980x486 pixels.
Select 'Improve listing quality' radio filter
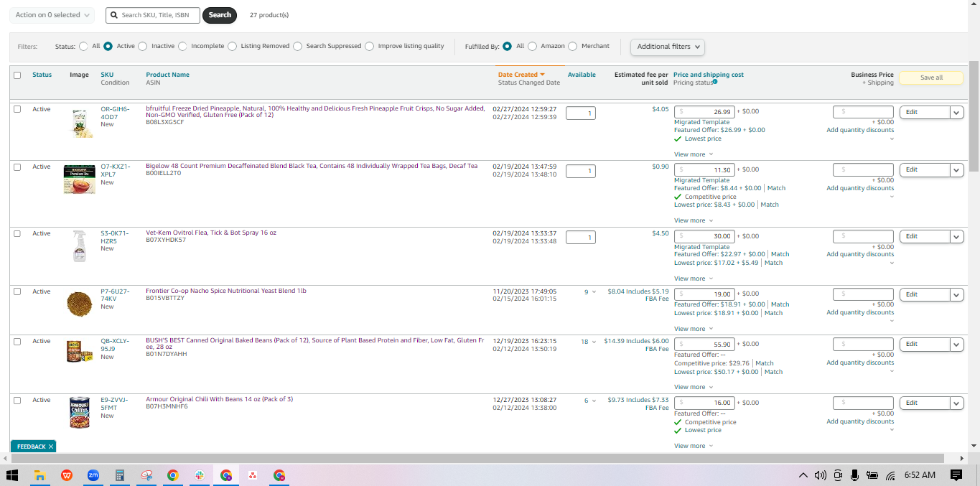[370, 46]
